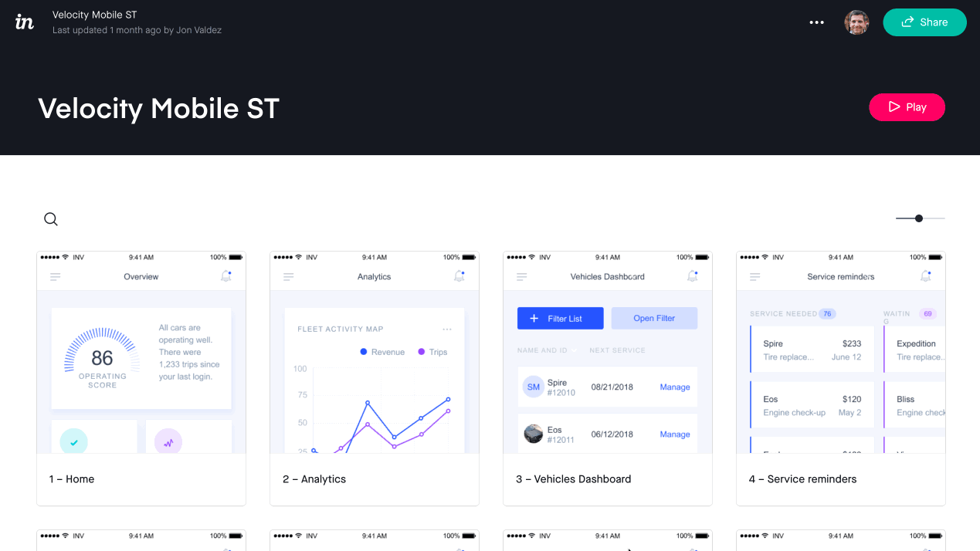This screenshot has height=551, width=980.
Task: Open the screen search magnifier icon
Action: click(x=51, y=219)
